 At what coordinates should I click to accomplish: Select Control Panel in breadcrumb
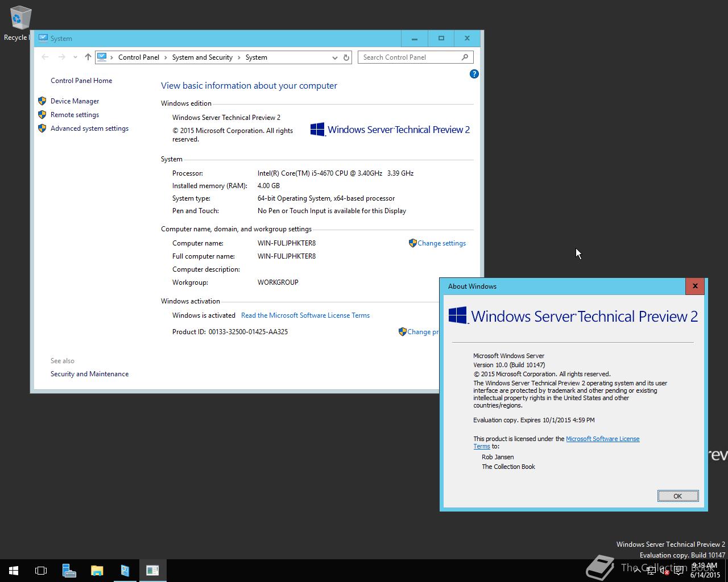coord(139,57)
